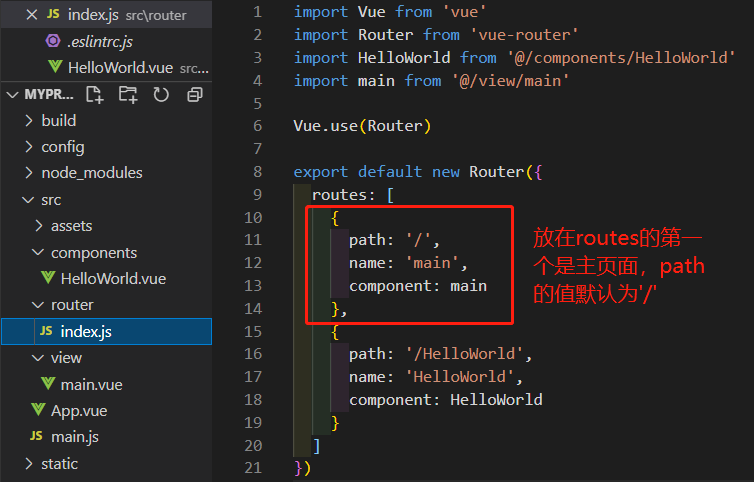Click JS icon of index.js in router folder
This screenshot has height=482, width=754.
point(46,330)
